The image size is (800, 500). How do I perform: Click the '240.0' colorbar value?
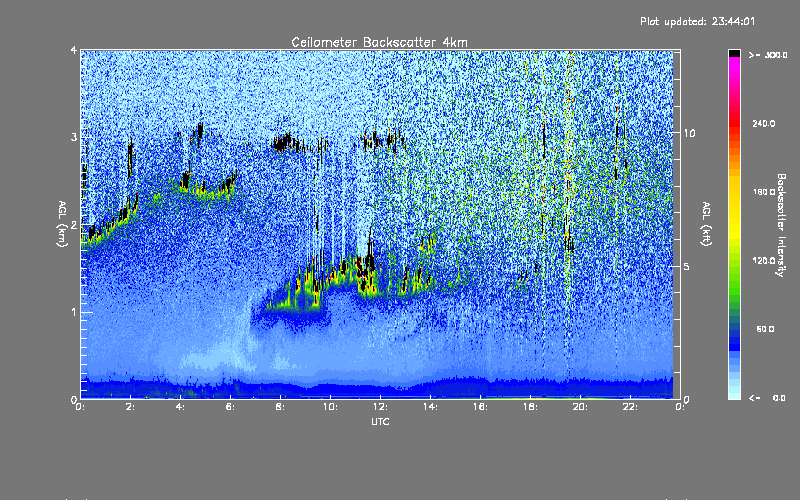click(x=763, y=124)
